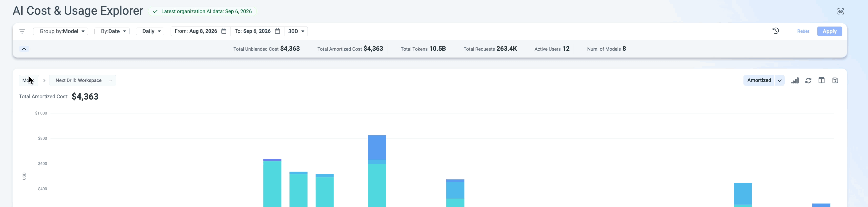Save the report with the disk icon

click(x=835, y=80)
